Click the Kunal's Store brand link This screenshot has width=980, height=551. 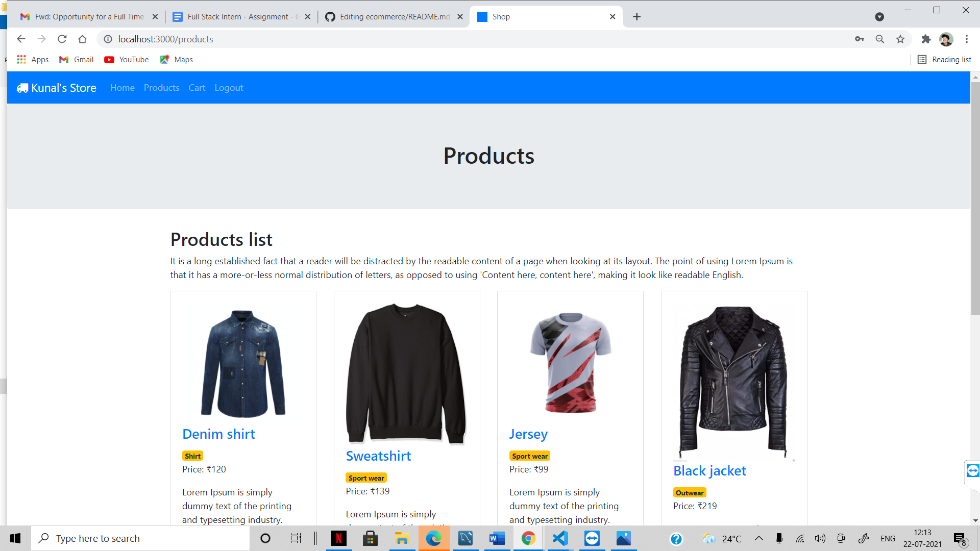click(57, 88)
